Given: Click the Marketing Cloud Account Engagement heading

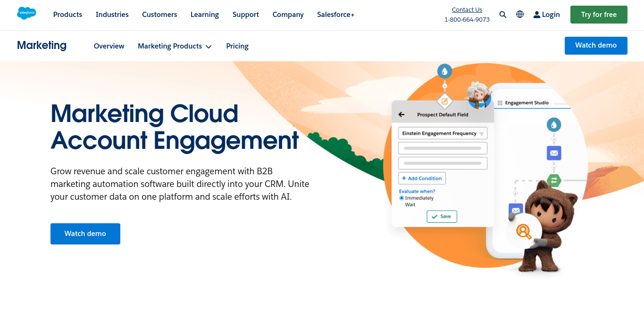Looking at the screenshot, I should [175, 127].
